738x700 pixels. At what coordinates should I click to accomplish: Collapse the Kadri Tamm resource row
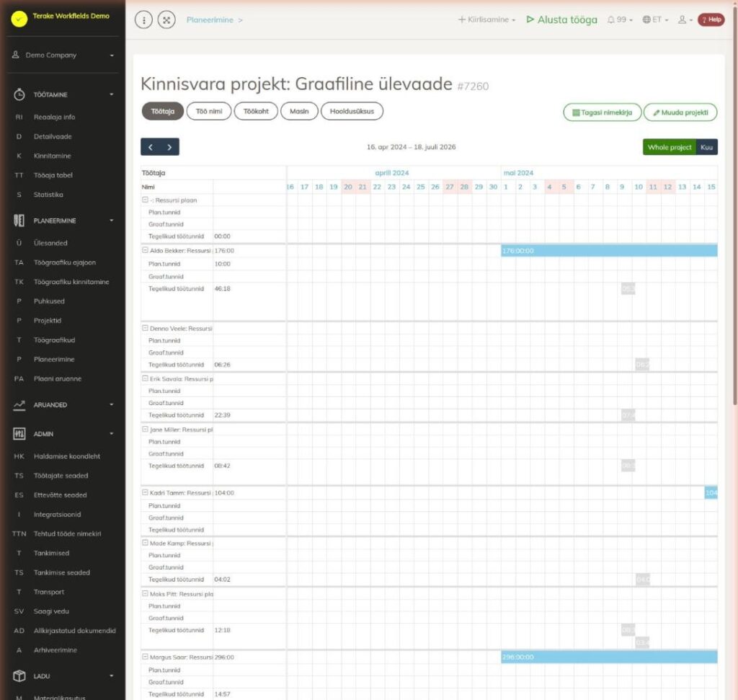tap(145, 492)
